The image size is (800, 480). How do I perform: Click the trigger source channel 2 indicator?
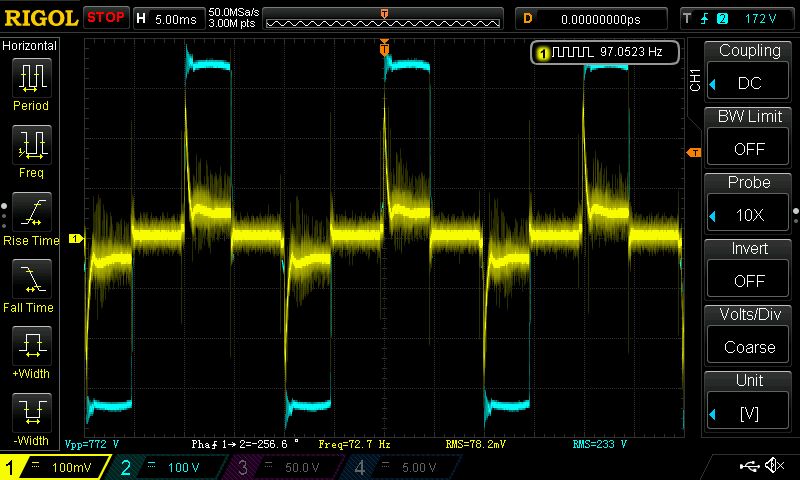722,19
